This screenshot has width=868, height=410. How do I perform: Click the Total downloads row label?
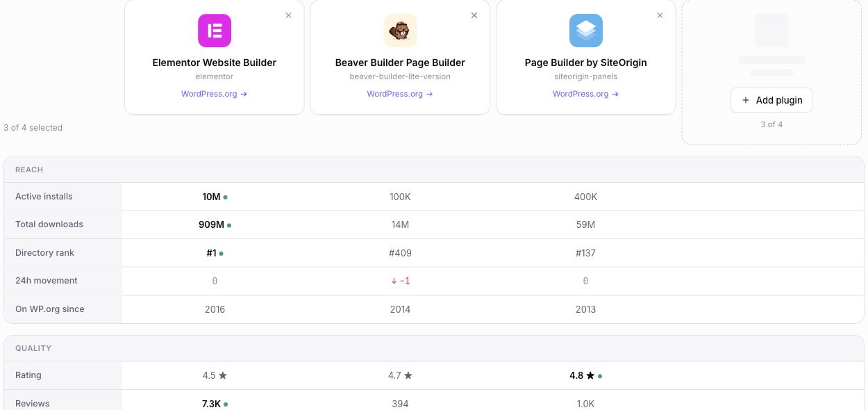tap(49, 224)
